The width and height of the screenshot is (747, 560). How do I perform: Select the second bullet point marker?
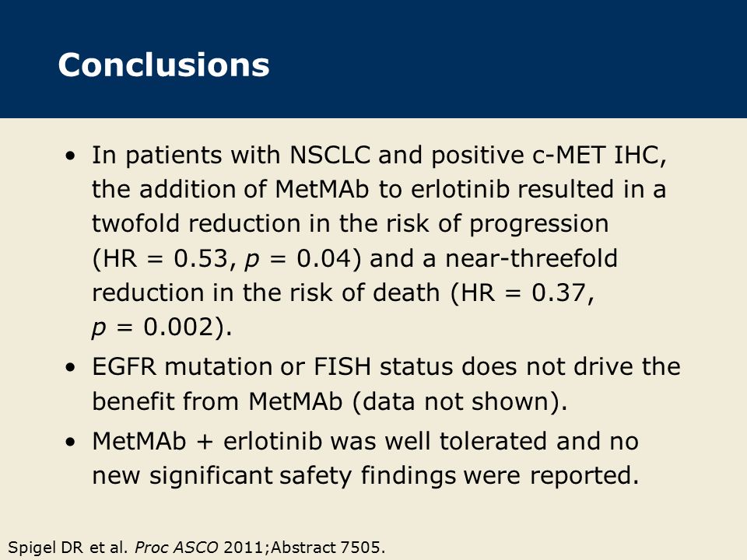pyautogui.click(x=71, y=367)
